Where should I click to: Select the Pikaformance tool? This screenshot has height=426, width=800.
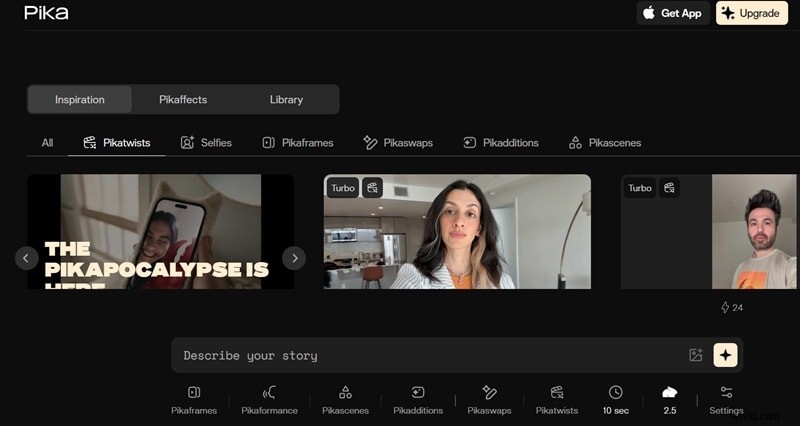tap(269, 400)
